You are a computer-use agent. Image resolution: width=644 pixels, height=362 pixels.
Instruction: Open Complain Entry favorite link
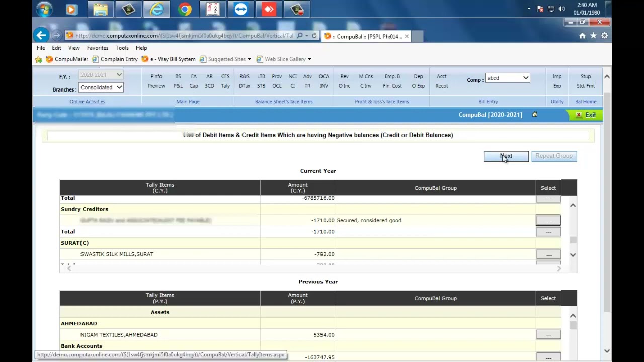(x=114, y=59)
